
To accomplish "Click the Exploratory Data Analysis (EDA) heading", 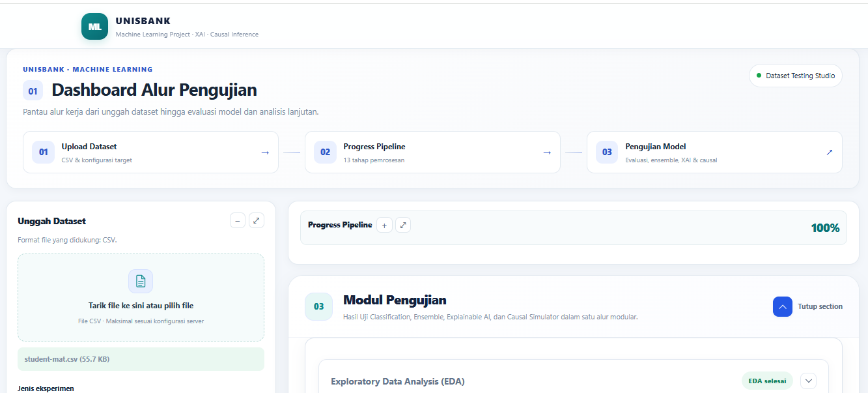I will 398,381.
